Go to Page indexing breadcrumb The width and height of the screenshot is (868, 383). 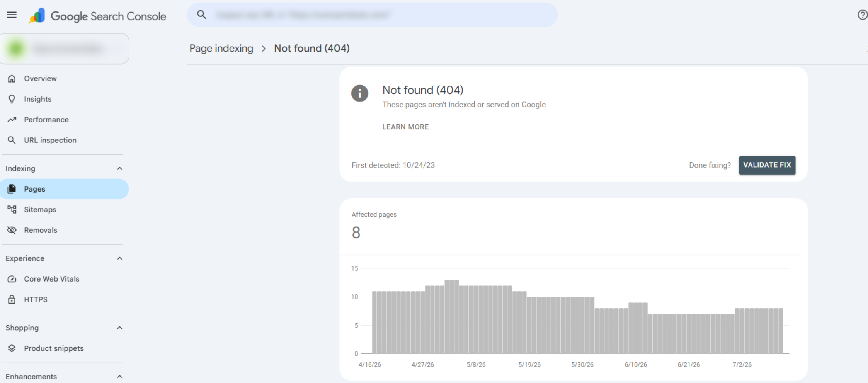pyautogui.click(x=221, y=48)
